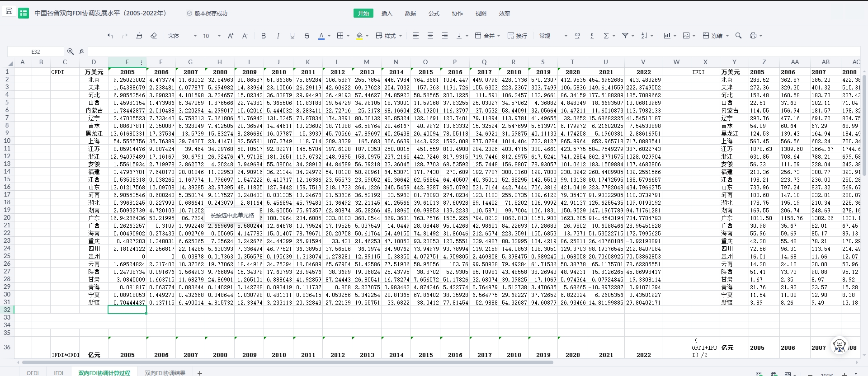Click the decrease decimal places icon
The width and height of the screenshot is (868, 376).
(x=592, y=36)
